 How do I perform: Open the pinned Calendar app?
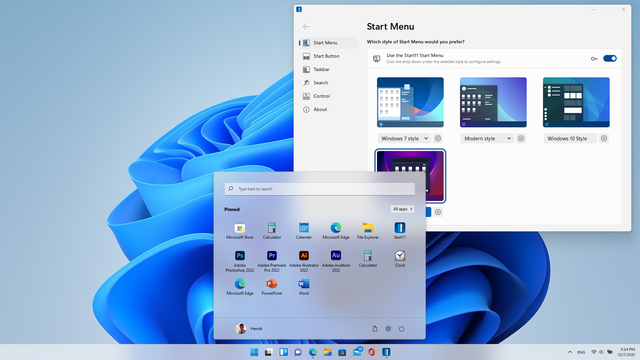304,231
